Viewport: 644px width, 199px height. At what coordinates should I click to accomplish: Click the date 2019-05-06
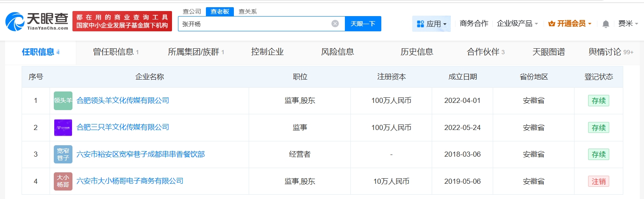pos(463,181)
